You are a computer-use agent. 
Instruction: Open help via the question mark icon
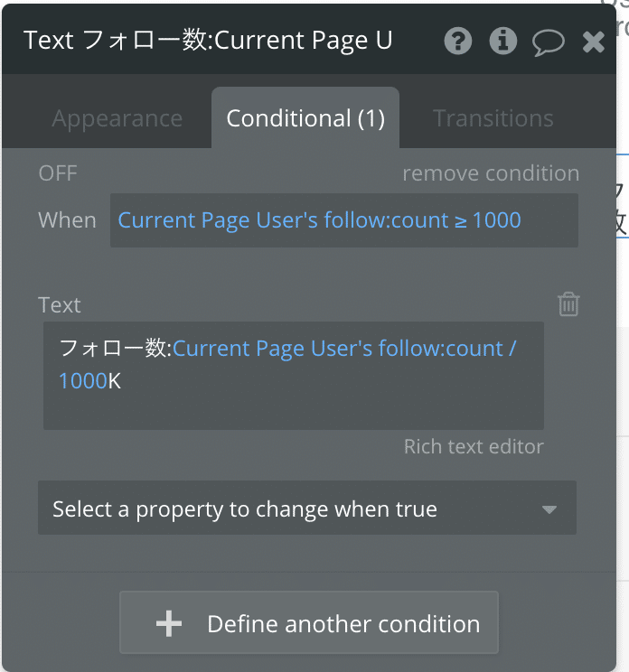tap(458, 42)
